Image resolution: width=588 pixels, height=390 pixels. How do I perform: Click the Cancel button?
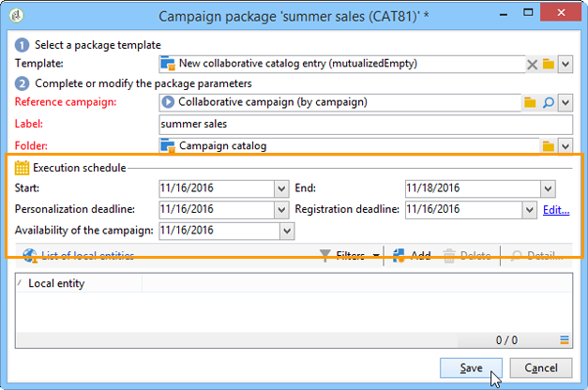click(x=540, y=367)
